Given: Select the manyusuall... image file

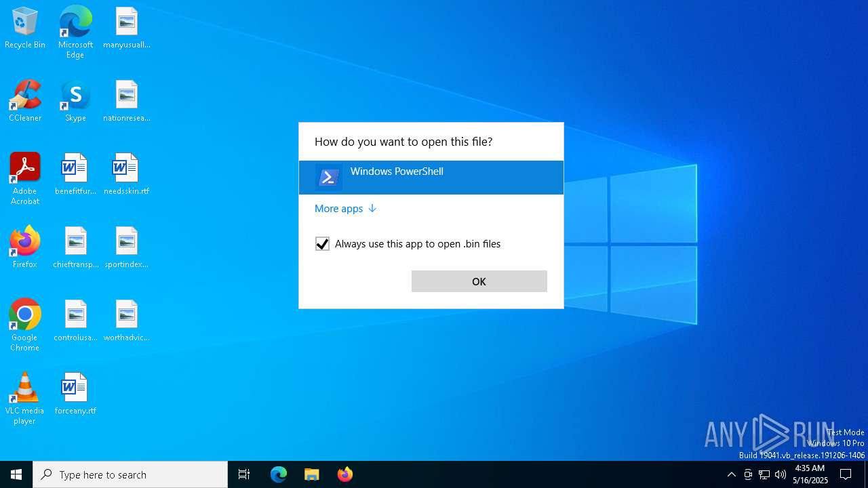Looking at the screenshot, I should (127, 28).
